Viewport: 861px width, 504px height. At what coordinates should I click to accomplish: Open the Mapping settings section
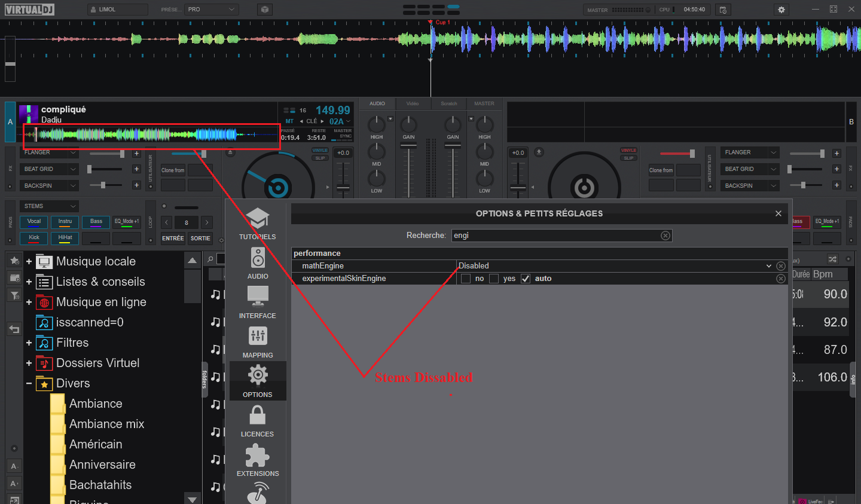coord(258,343)
